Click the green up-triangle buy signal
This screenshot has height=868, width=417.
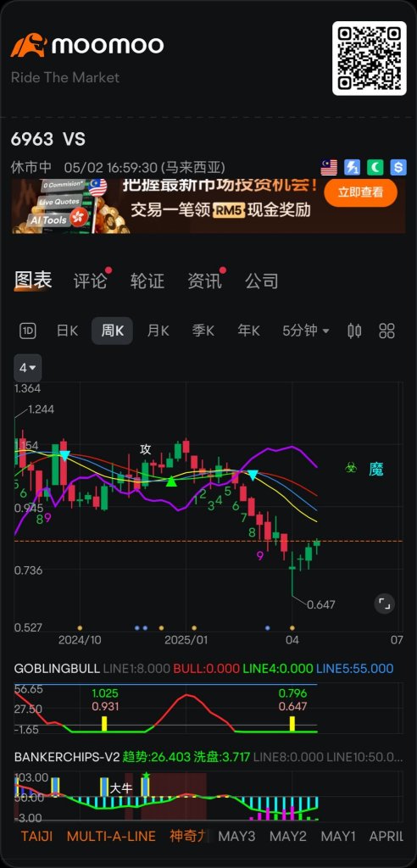tap(172, 481)
